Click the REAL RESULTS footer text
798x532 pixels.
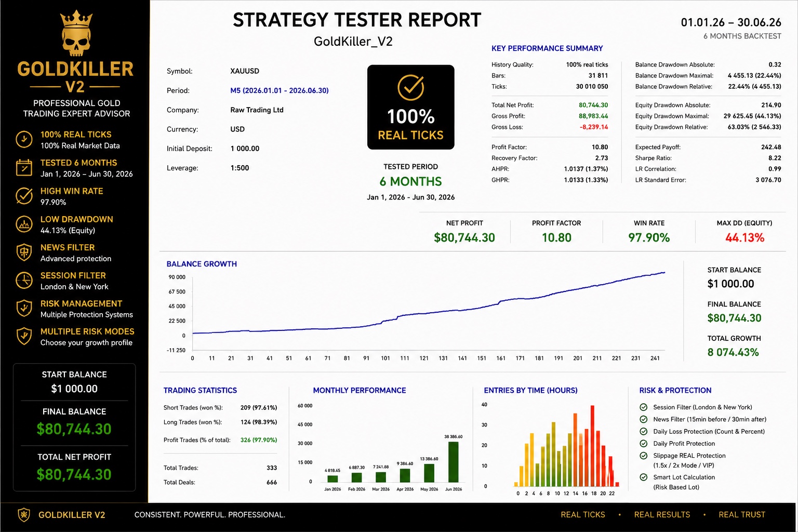[662, 515]
